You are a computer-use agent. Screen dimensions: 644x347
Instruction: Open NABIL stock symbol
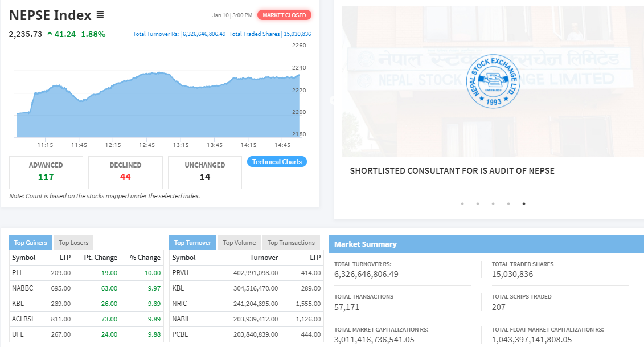coord(181,319)
